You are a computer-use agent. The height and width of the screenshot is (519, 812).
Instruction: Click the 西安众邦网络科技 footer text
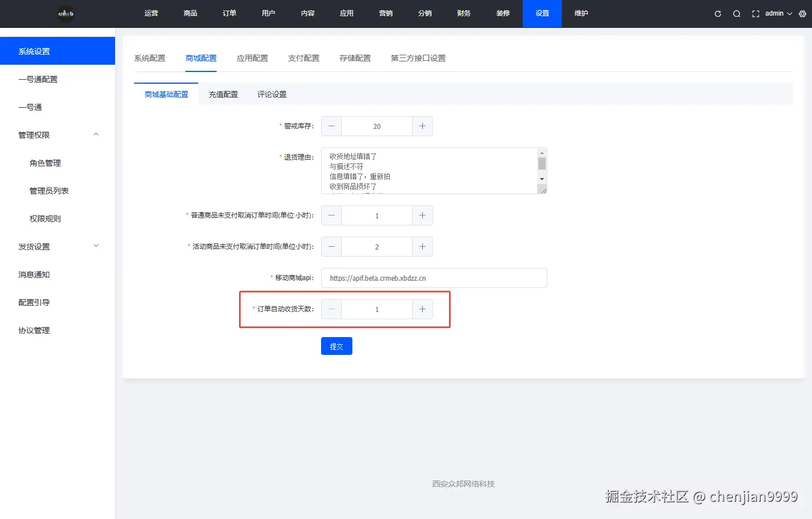pyautogui.click(x=464, y=484)
